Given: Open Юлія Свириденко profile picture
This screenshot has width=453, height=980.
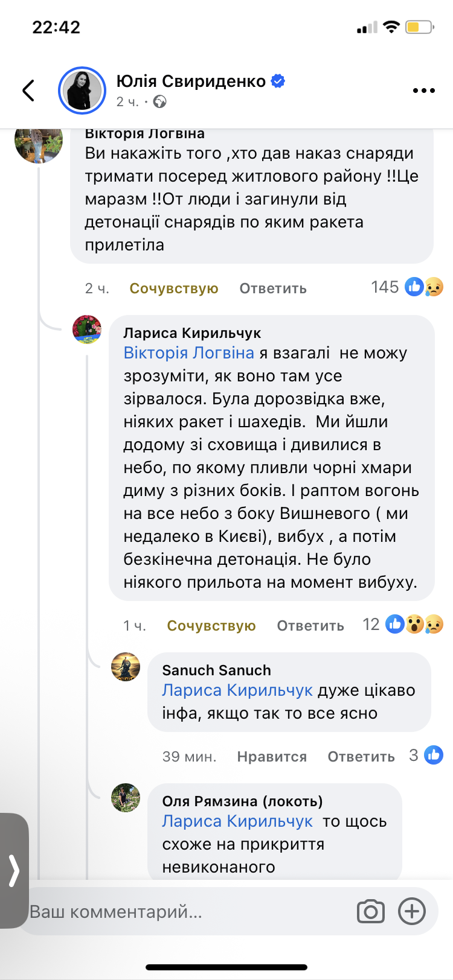Looking at the screenshot, I should pyautogui.click(x=82, y=91).
